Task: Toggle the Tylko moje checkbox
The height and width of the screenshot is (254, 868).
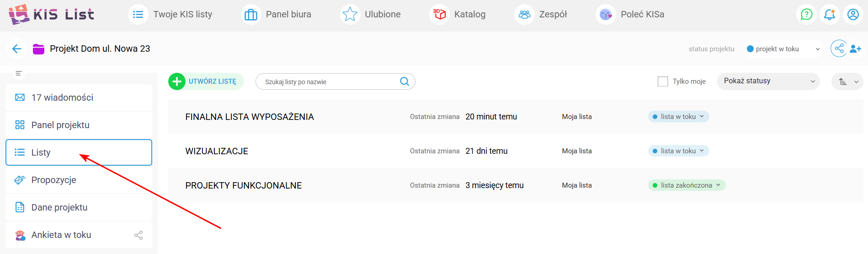Action: 663,81
